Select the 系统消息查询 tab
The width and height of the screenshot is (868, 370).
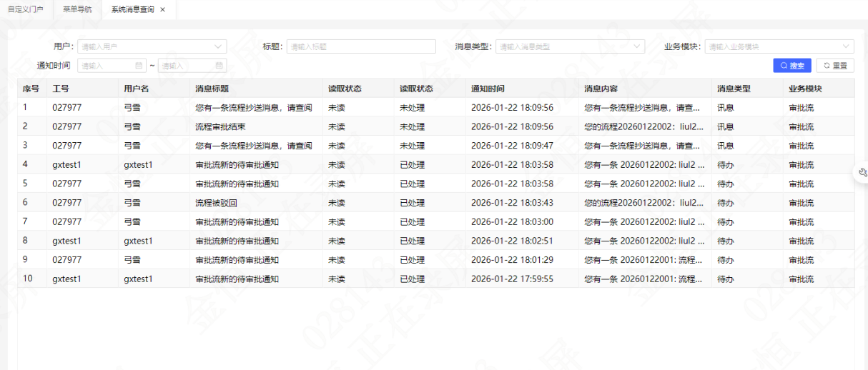point(132,9)
